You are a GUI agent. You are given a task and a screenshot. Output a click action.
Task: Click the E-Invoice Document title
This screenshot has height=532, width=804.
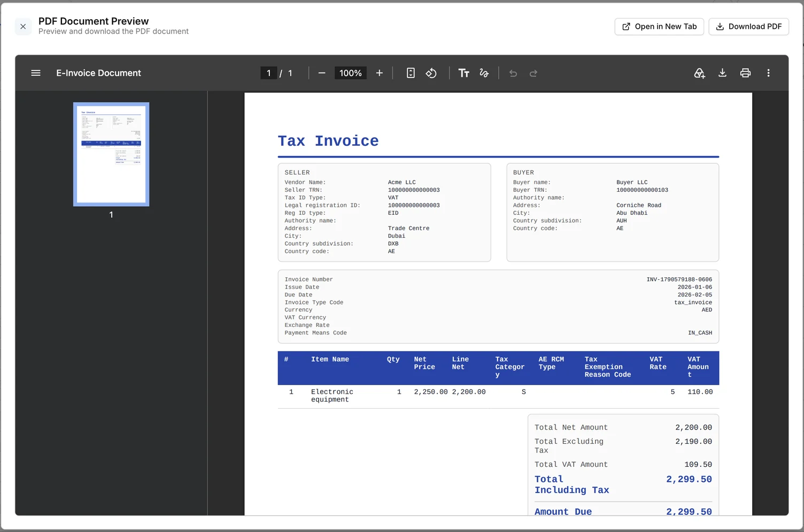(x=99, y=73)
